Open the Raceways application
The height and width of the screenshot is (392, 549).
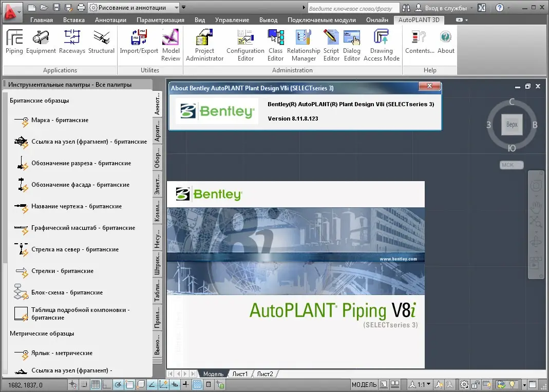coord(72,42)
